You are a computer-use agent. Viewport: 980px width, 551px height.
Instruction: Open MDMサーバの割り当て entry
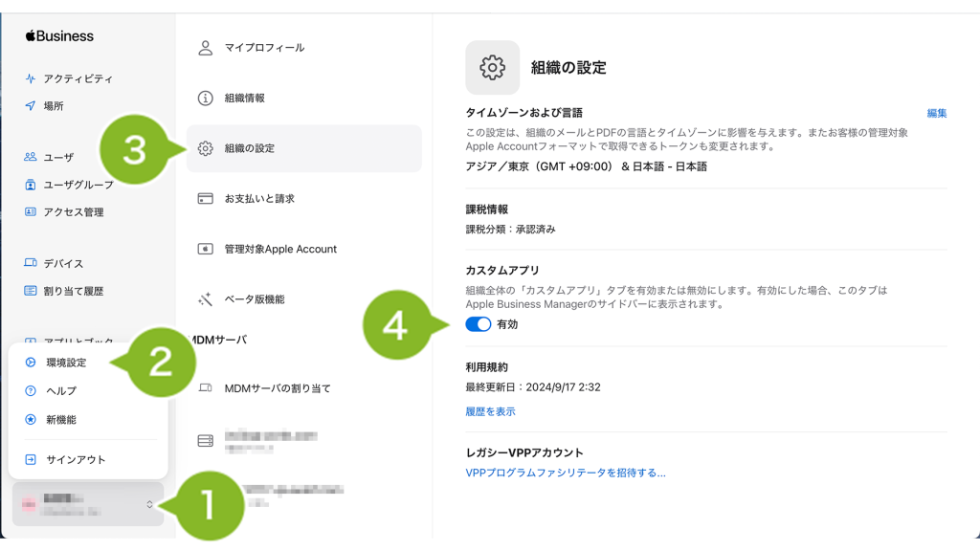[x=303, y=388]
